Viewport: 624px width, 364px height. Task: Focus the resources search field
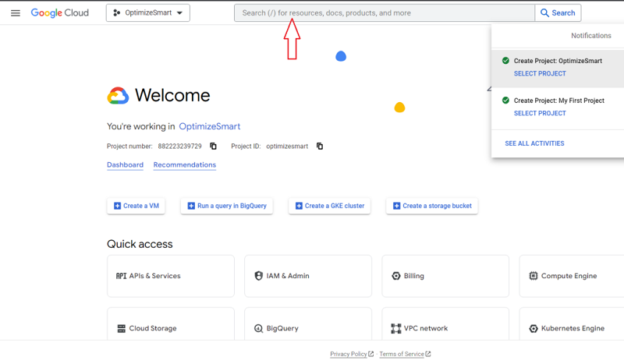pos(385,12)
